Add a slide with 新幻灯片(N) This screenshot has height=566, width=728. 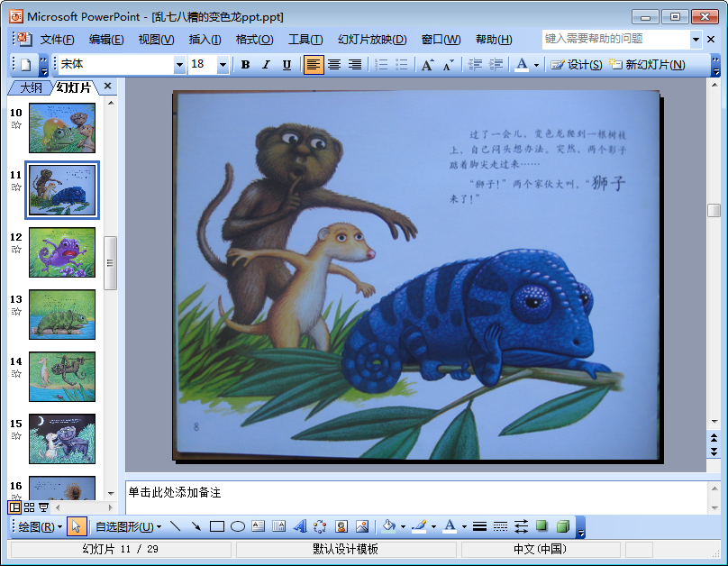pyautogui.click(x=647, y=65)
